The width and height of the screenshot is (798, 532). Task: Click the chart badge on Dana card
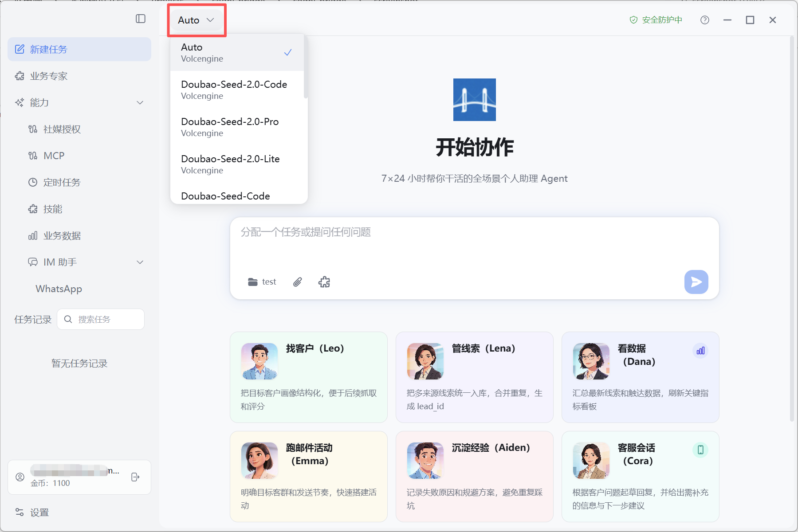pyautogui.click(x=700, y=351)
